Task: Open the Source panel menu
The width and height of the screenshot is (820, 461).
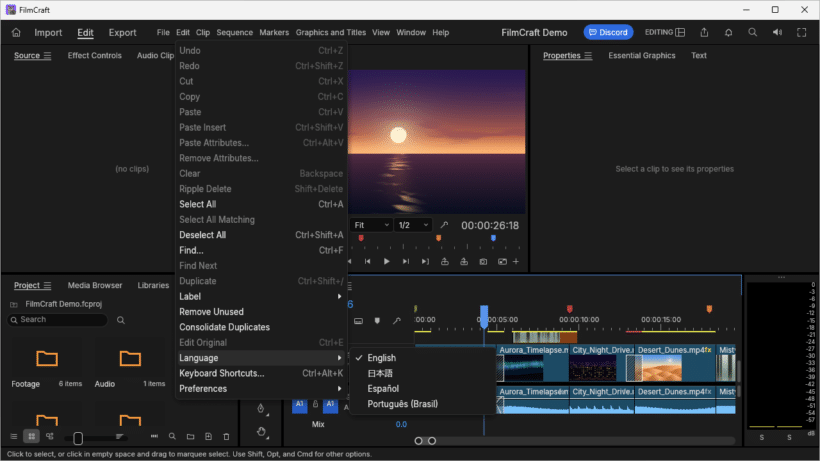Action: (48, 55)
